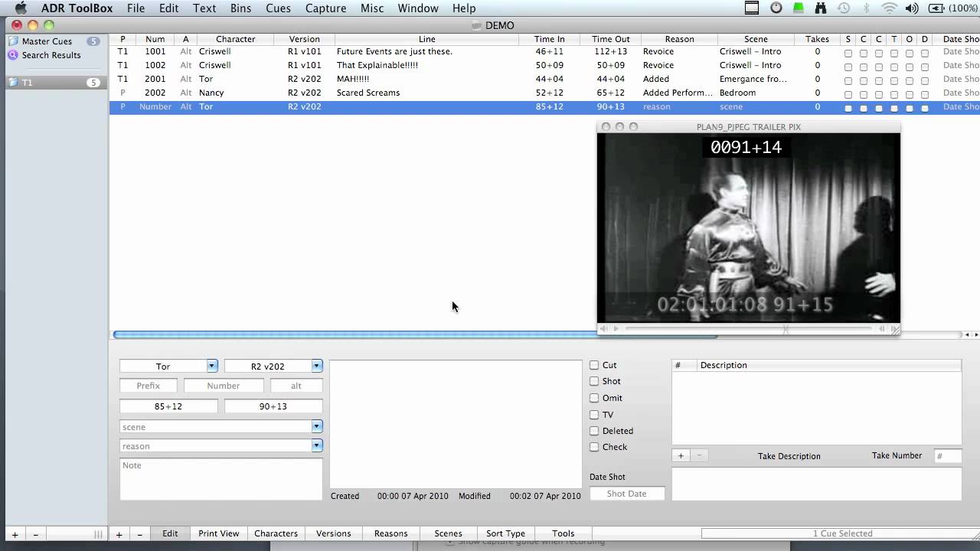Image resolution: width=980 pixels, height=551 pixels.
Task: Remove bin with sidebar minus button
Action: (x=35, y=535)
